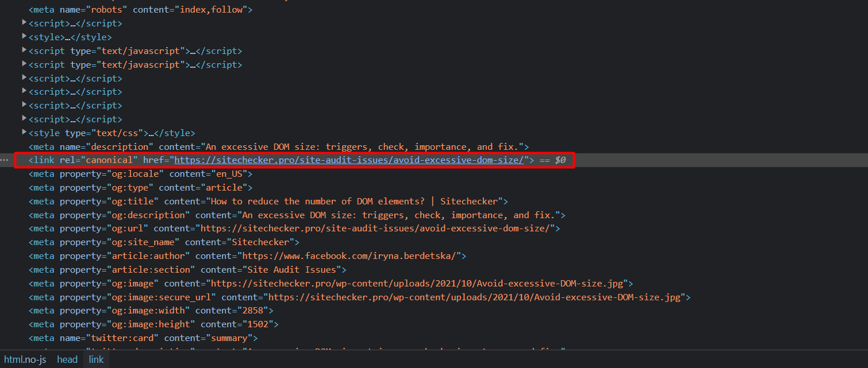Open the ellipsis actions icon beside the canonical link node
The image size is (868, 368).
pos(5,160)
